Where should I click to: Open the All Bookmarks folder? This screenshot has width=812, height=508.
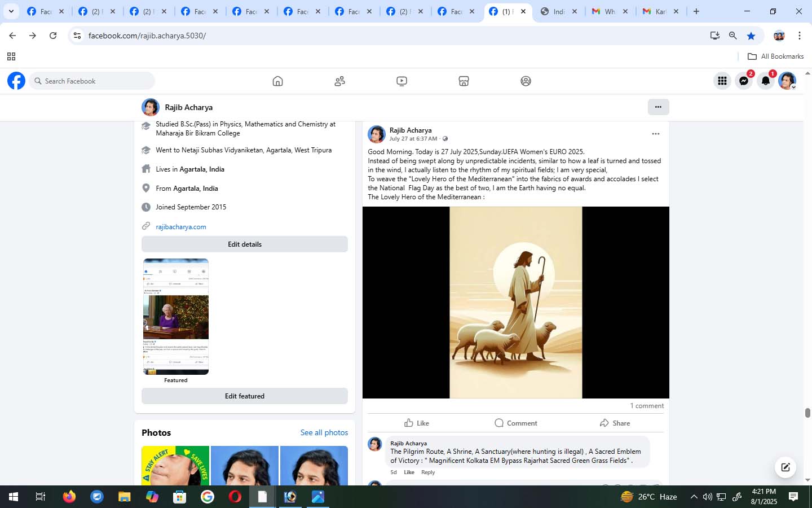pos(775,56)
